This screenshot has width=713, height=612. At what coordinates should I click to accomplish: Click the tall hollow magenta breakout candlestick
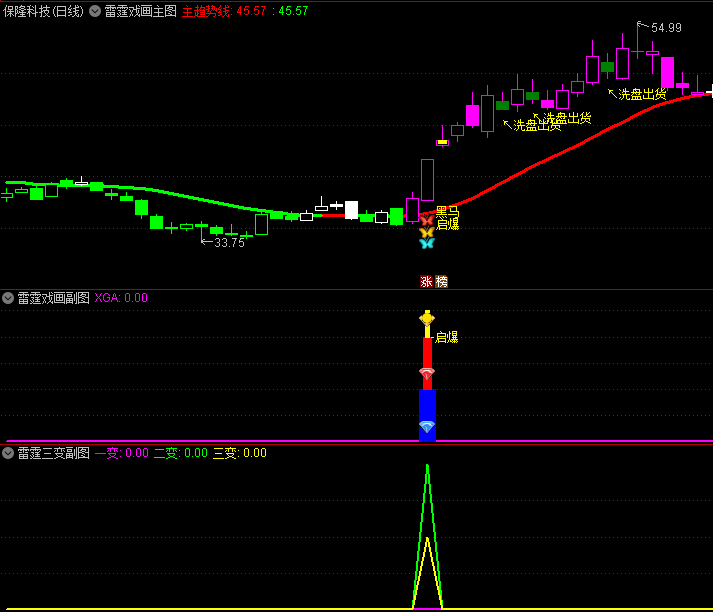tap(427, 180)
